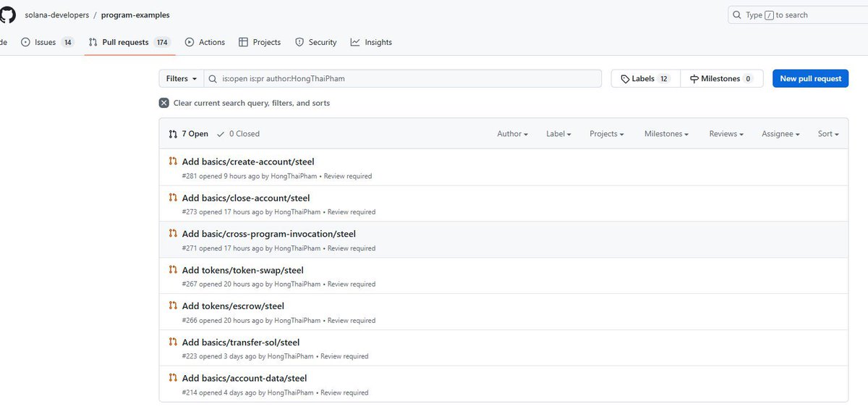This screenshot has height=412, width=868.
Task: Expand the Milestones filter dropdown in list header
Action: (666, 134)
